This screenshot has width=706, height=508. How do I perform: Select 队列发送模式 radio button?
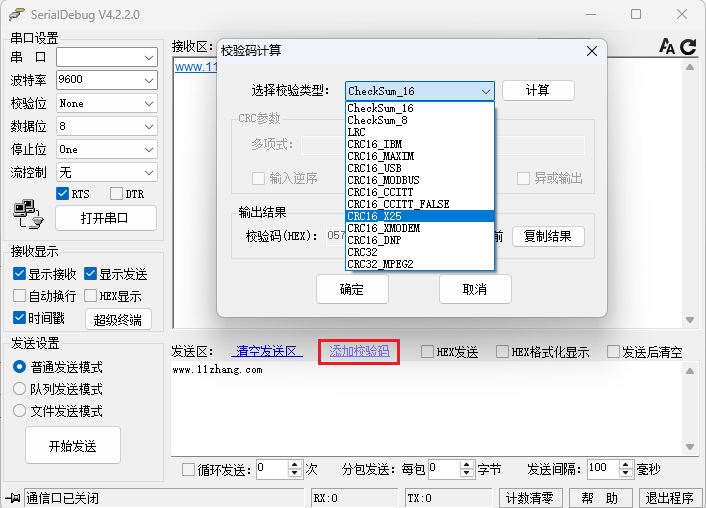19,389
